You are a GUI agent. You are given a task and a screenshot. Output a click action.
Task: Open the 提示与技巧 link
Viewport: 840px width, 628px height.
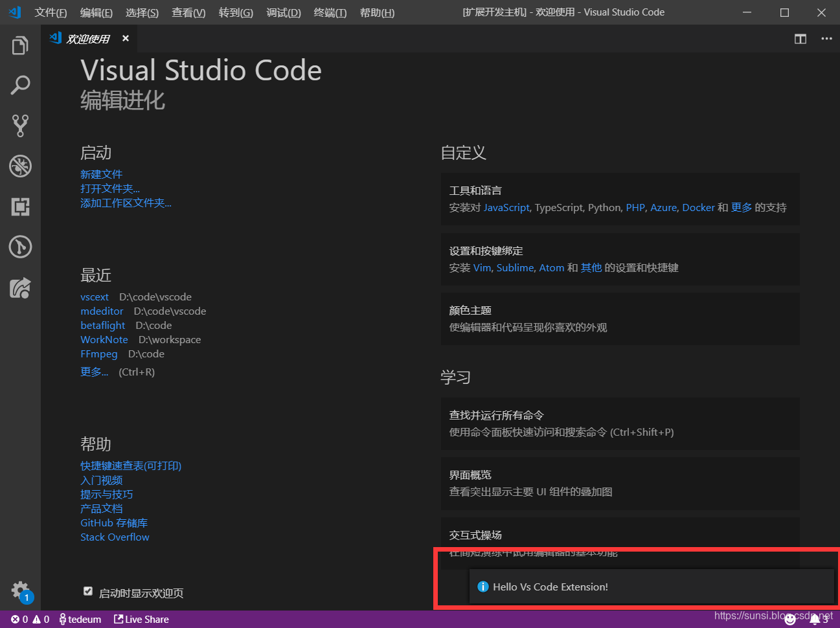click(106, 494)
